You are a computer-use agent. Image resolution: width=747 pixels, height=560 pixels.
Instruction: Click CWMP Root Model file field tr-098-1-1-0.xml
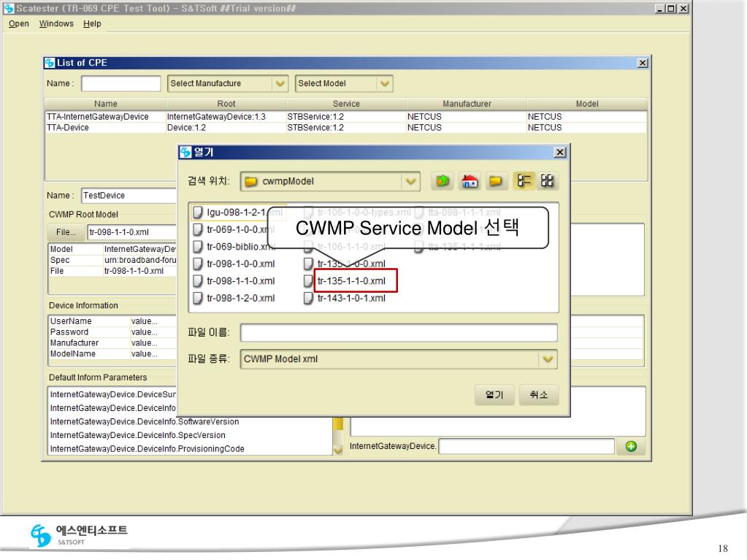coord(132,232)
